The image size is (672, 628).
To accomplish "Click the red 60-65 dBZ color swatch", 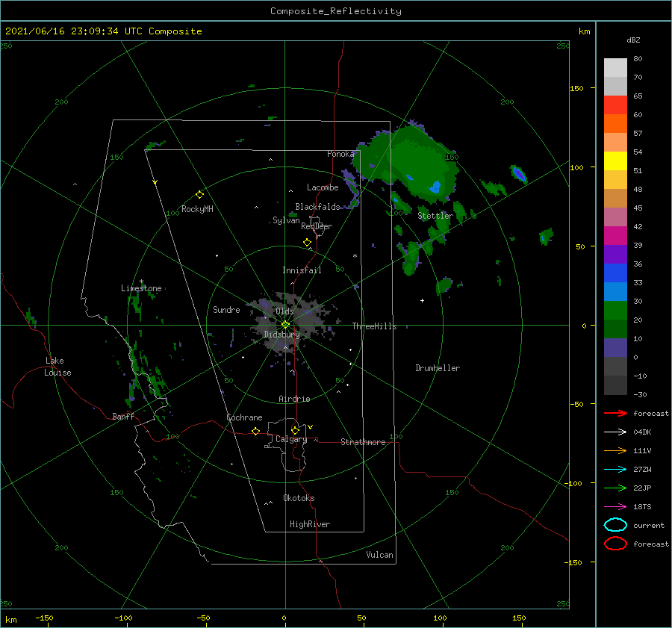I will [x=615, y=105].
